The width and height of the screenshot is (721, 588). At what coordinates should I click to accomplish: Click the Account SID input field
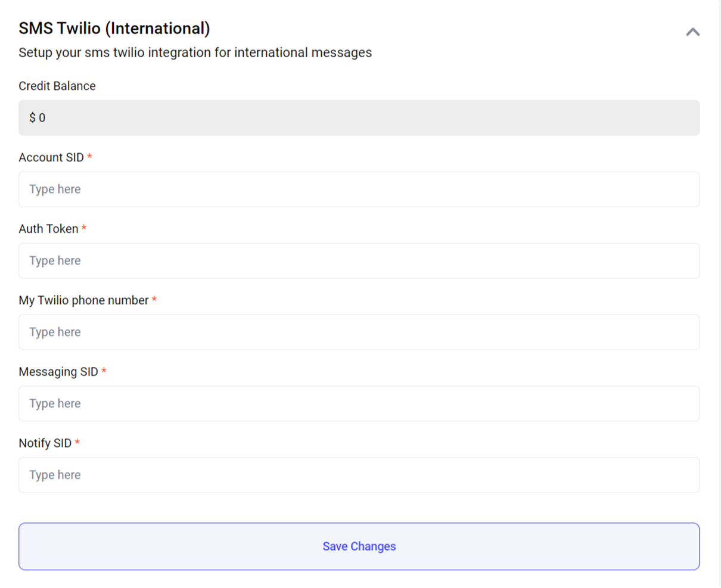coord(359,189)
